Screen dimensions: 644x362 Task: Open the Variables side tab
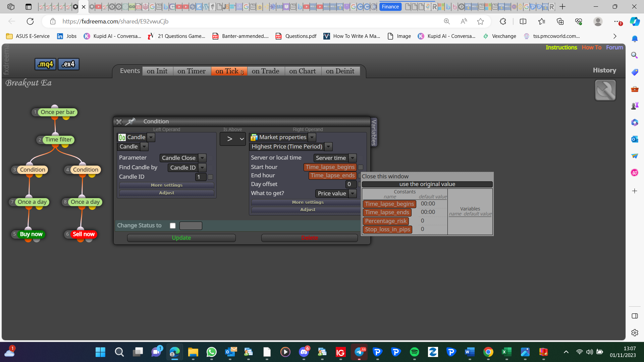pos(374,132)
